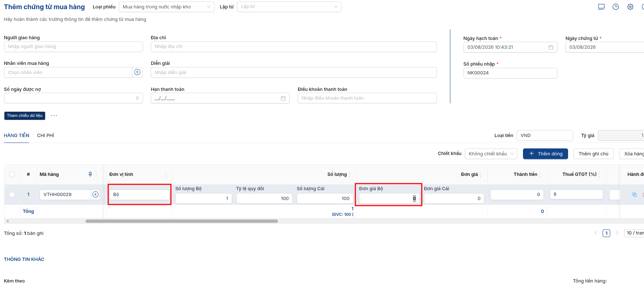Open the Lập từ dropdown
644x284 pixels.
[x=289, y=7]
